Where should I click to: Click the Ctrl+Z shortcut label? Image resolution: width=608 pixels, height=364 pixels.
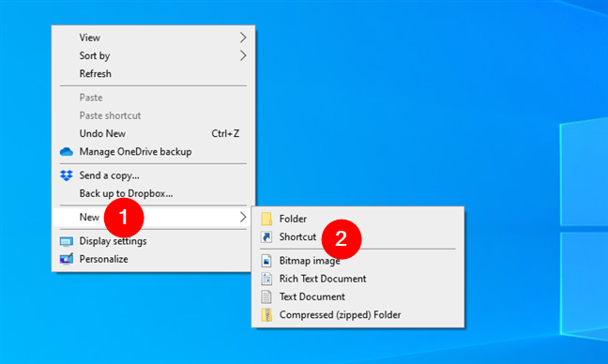tap(225, 134)
